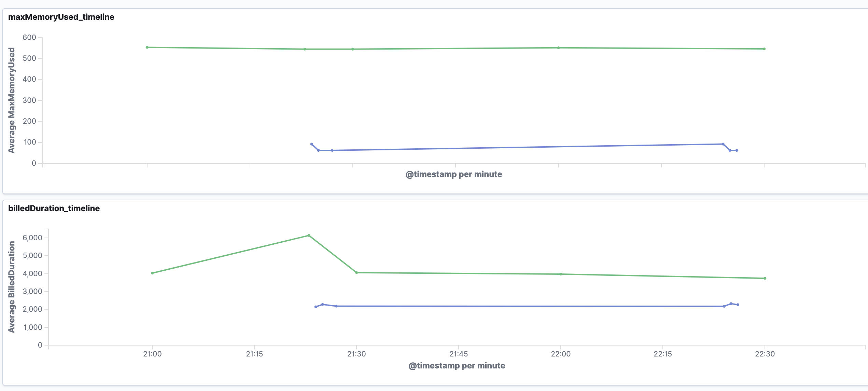868x391 pixels.
Task: Click the last blue point on billed duration chart
Action: coord(738,305)
